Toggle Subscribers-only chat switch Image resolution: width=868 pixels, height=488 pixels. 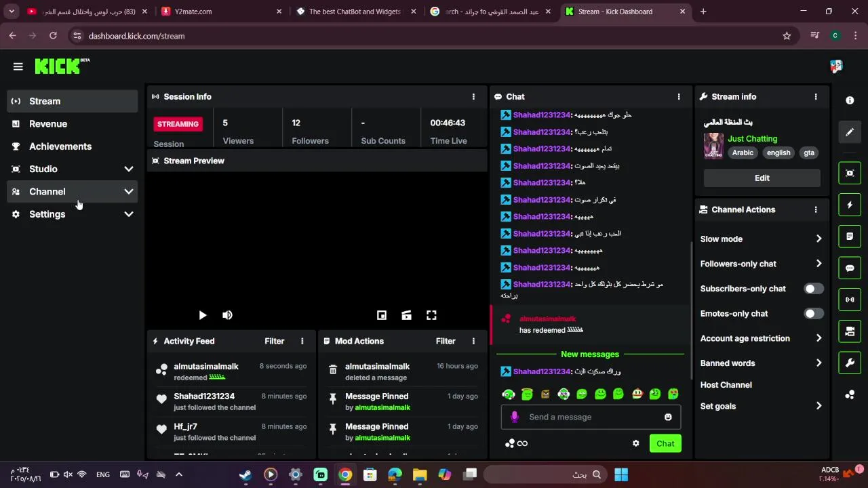click(x=814, y=289)
